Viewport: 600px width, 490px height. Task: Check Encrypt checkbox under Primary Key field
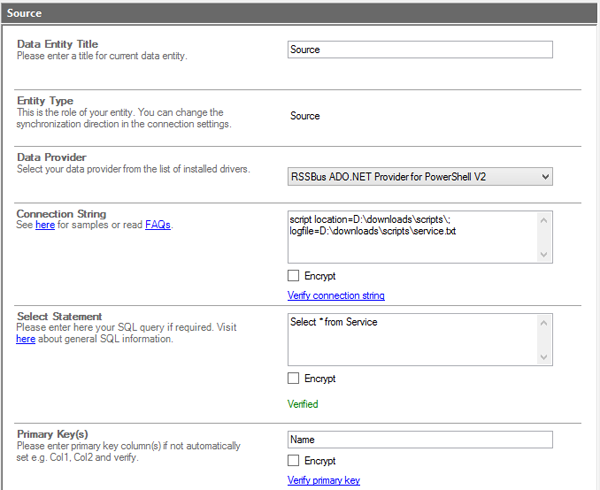[x=294, y=461]
